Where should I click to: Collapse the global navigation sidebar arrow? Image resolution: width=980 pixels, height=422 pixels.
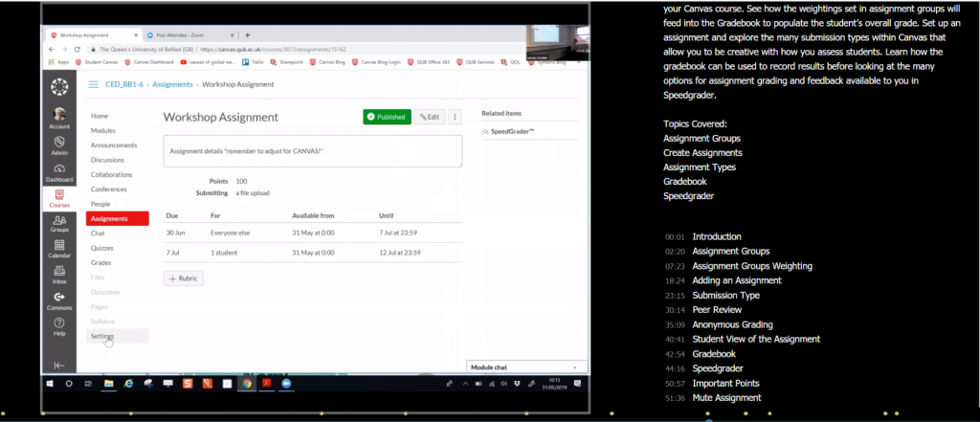coord(59,366)
